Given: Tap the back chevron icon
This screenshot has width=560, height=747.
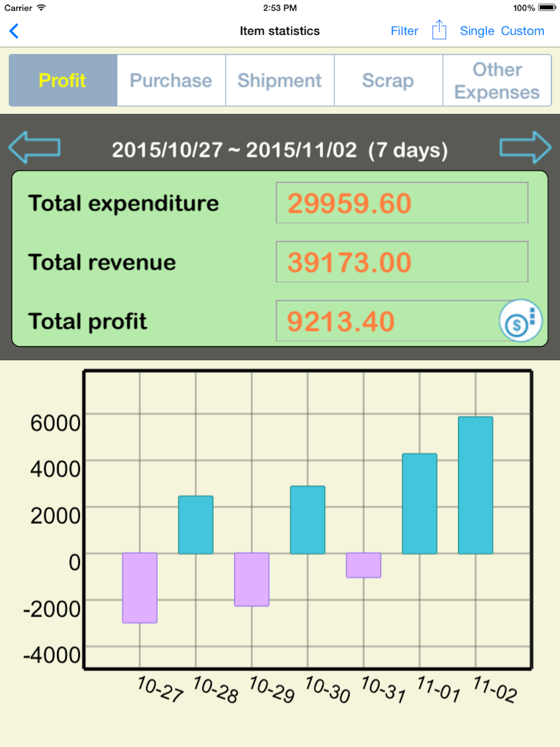Looking at the screenshot, I should (14, 31).
